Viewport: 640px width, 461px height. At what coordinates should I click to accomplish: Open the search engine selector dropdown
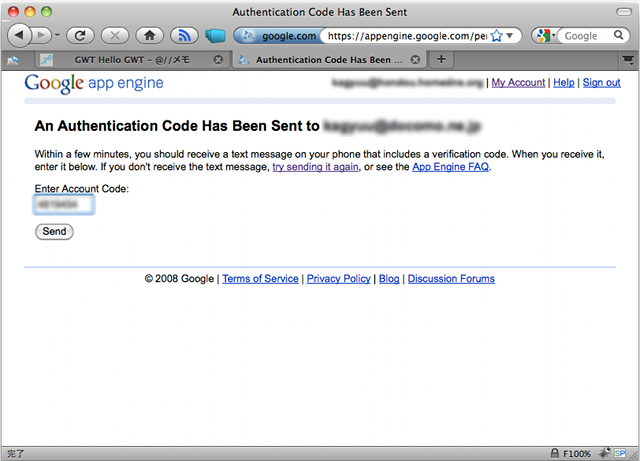point(545,36)
